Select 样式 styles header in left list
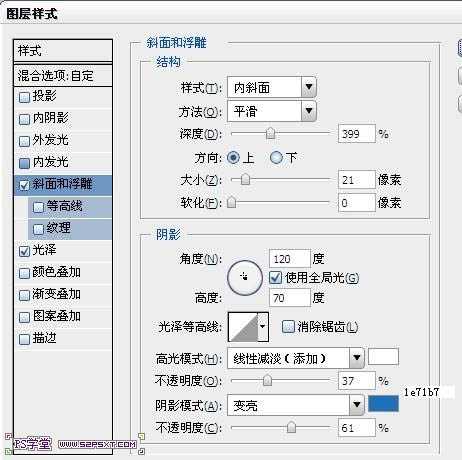Screen dimensions: 462x460 tap(63, 51)
